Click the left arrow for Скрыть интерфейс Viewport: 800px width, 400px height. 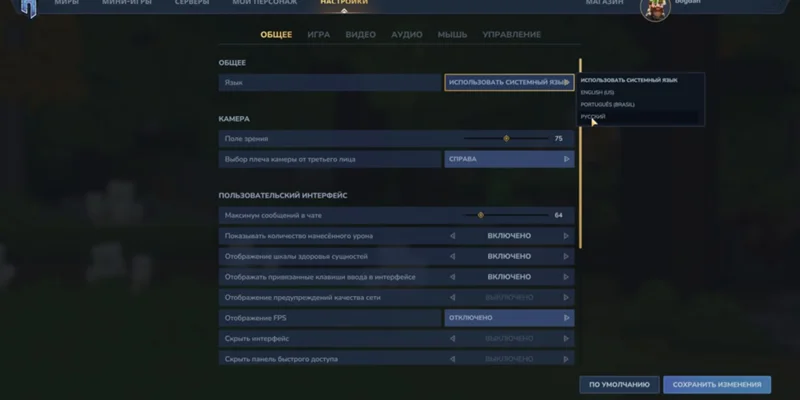pos(453,338)
